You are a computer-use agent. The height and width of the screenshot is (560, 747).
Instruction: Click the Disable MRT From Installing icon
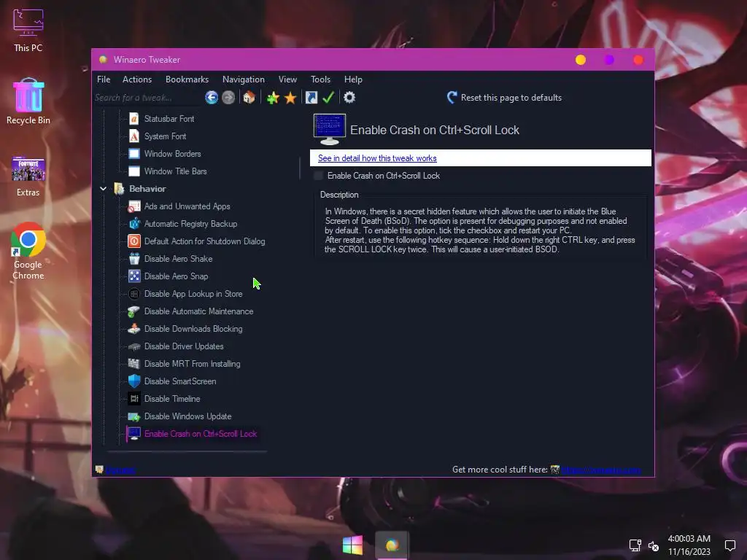[x=134, y=364]
